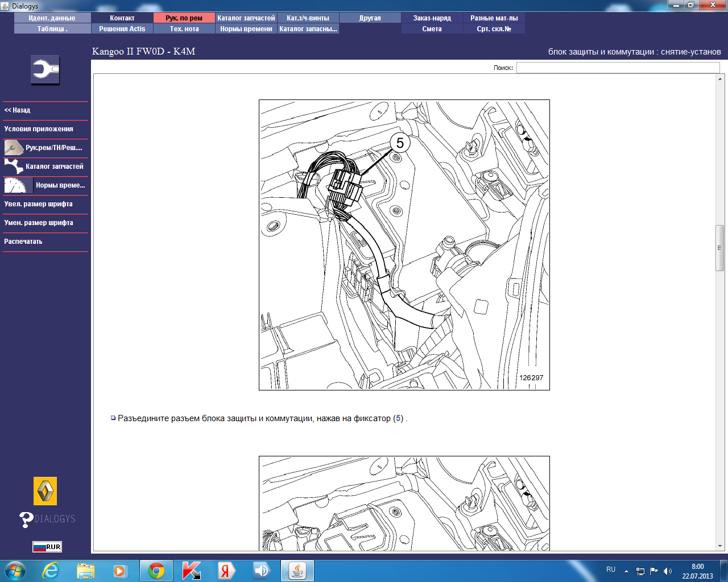Click the heading 'Kangoo II FW0D - K4M'
728x582 pixels.
(144, 51)
